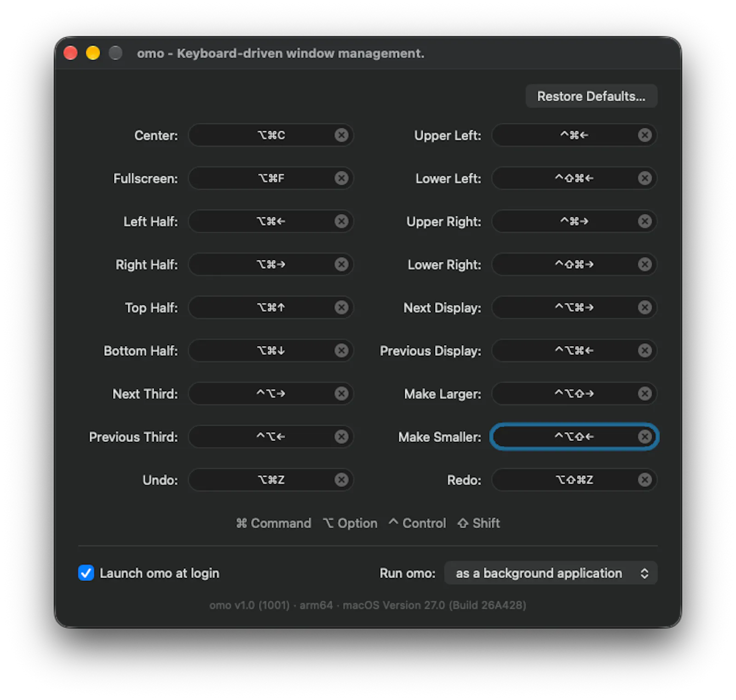The image size is (736, 700).
Task: Click the Top Half shortcut field
Action: (x=271, y=307)
